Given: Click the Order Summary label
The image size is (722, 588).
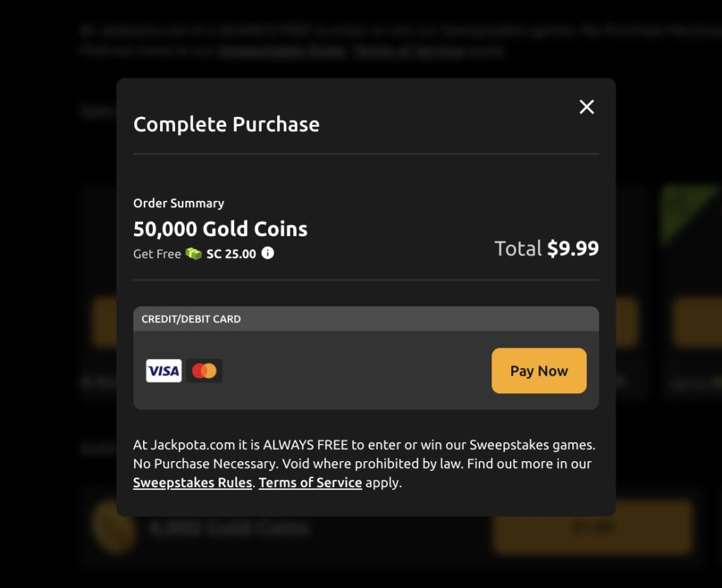Looking at the screenshot, I should pos(178,203).
